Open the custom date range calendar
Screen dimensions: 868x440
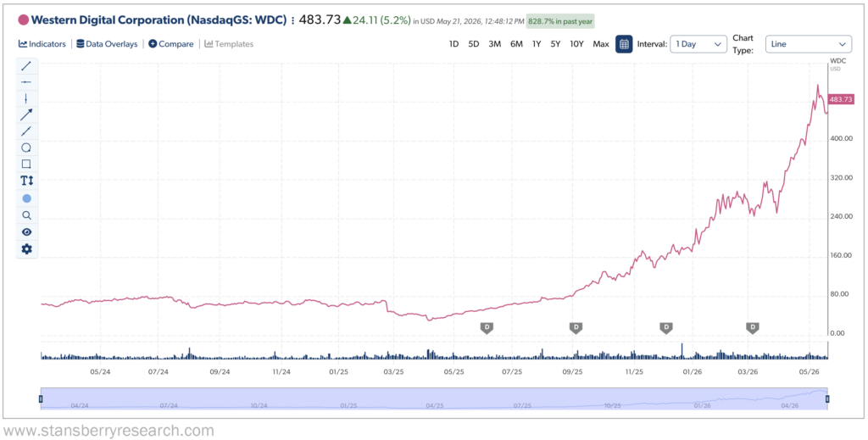tap(624, 44)
